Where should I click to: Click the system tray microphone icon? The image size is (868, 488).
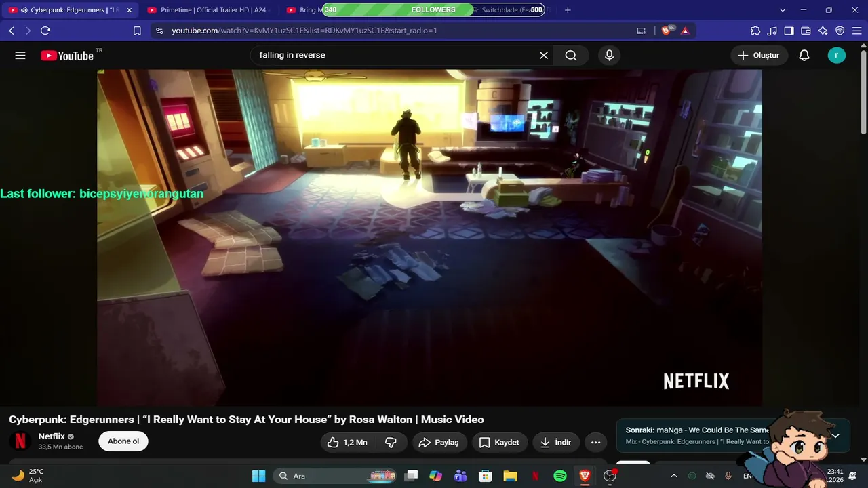(x=728, y=476)
